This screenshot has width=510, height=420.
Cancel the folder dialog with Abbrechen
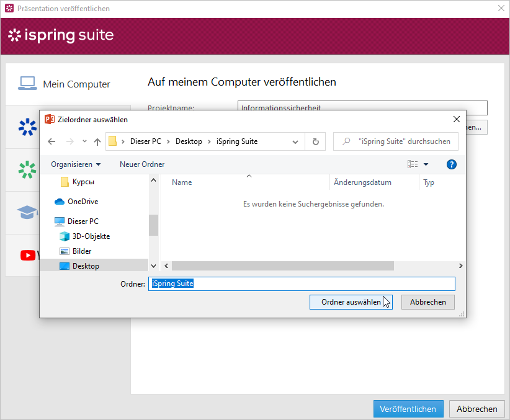(x=427, y=302)
